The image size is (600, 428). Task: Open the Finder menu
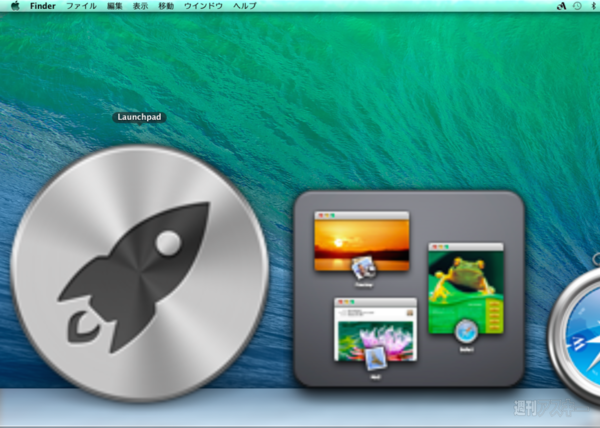coord(43,6)
